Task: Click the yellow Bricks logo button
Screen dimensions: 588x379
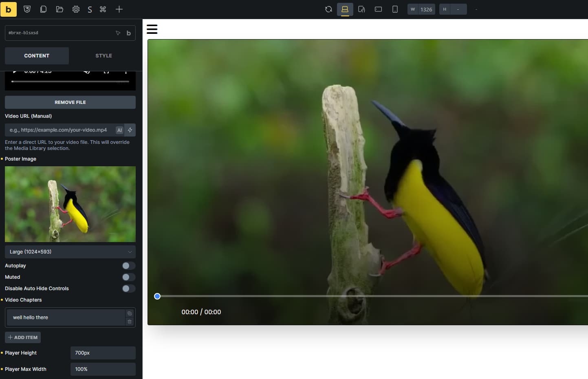Action: coord(8,9)
